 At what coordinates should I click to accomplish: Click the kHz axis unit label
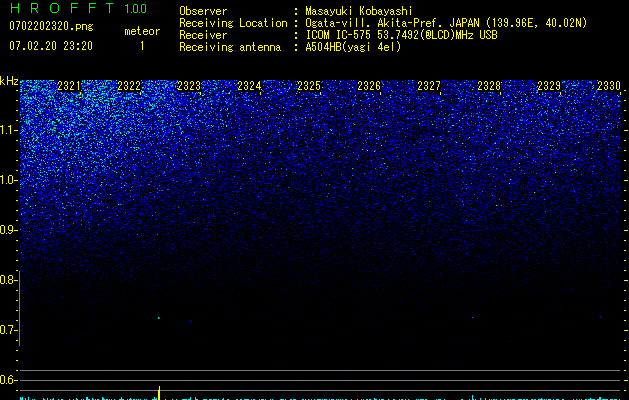point(9,81)
